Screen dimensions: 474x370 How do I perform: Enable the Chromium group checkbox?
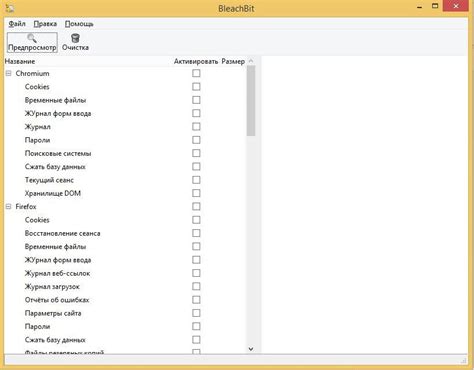[196, 73]
